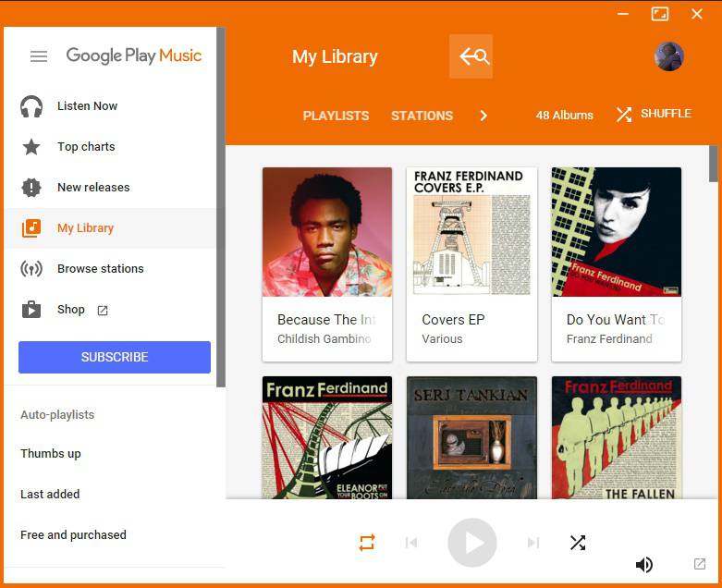Open the pop-out player icon

click(x=700, y=564)
